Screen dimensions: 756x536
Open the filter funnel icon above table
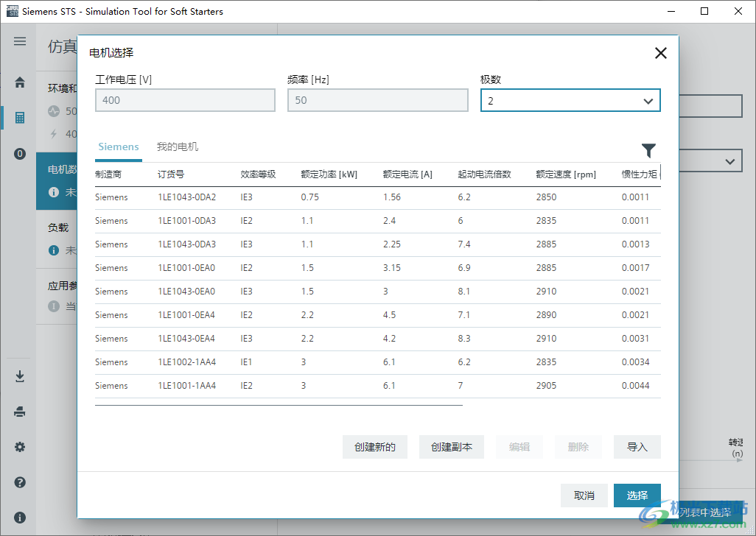pyautogui.click(x=648, y=151)
